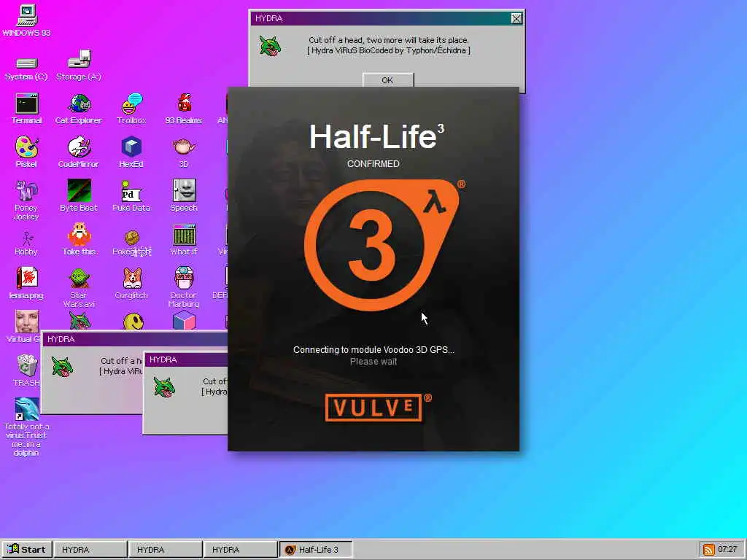Click the 'Cut off a head' message in the top HYDRA dialog
This screenshot has height=560, width=747.
(x=388, y=41)
